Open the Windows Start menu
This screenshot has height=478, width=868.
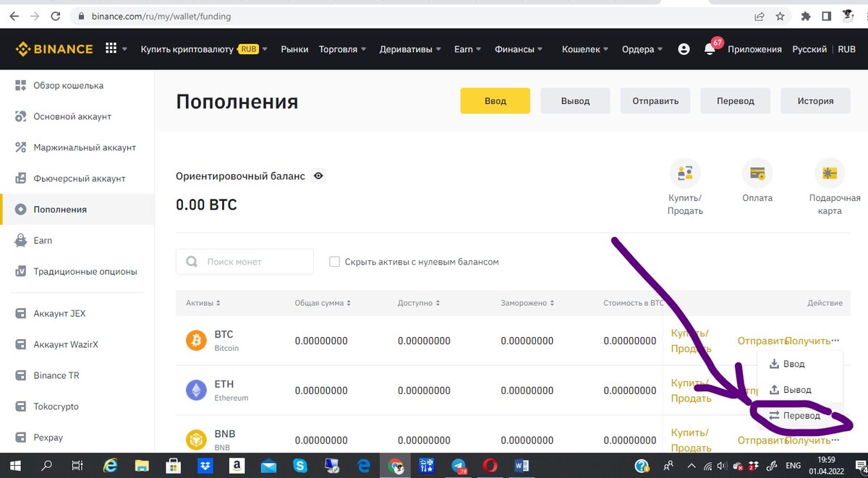point(14,466)
